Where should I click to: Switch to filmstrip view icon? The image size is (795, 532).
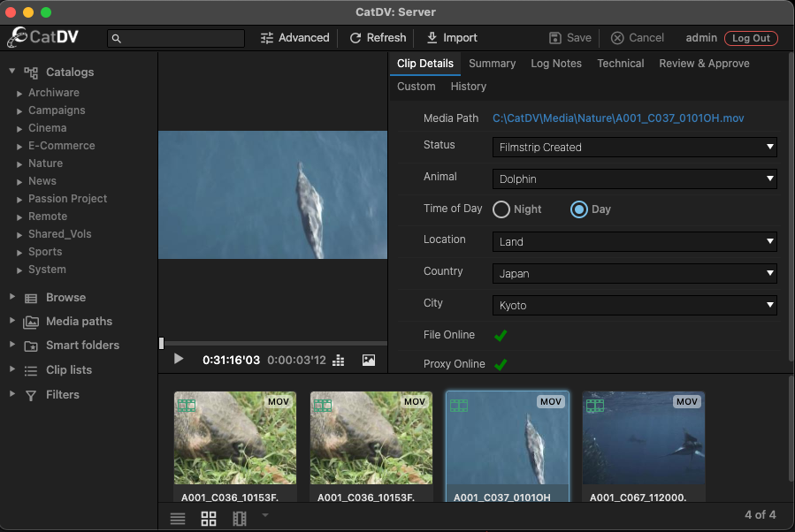click(x=240, y=519)
